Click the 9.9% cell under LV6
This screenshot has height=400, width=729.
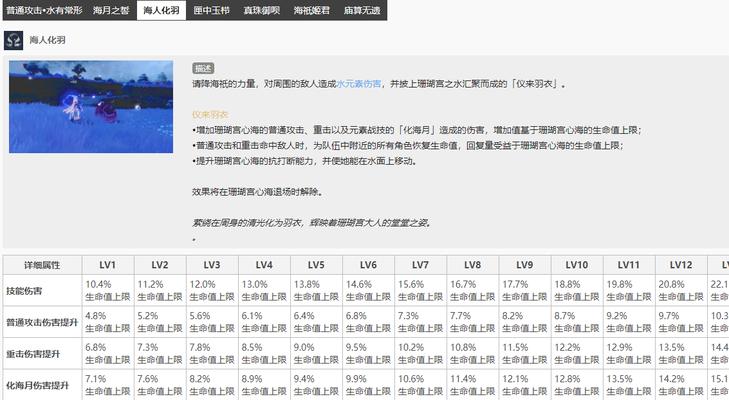pyautogui.click(x=368, y=386)
